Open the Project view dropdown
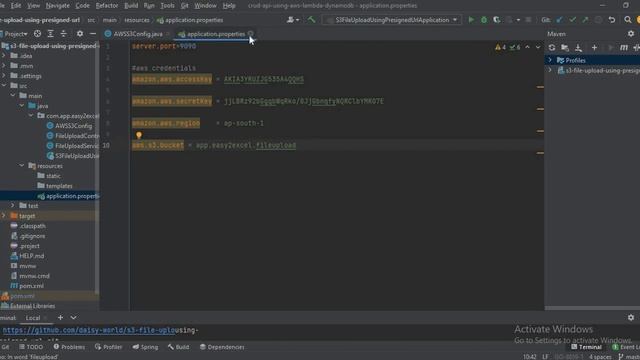Image resolution: width=640 pixels, height=360 pixels. click(15, 34)
